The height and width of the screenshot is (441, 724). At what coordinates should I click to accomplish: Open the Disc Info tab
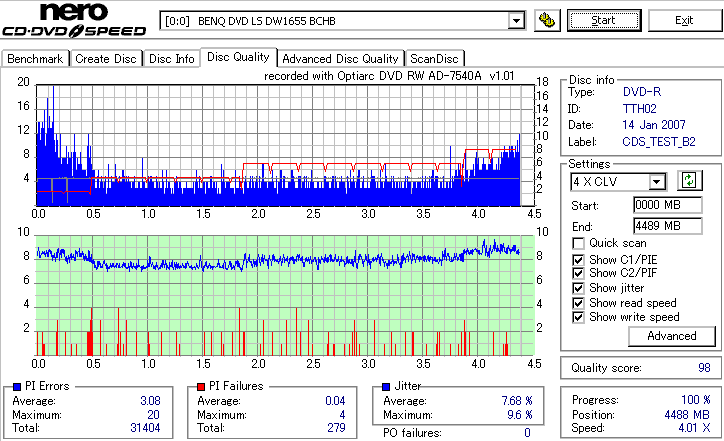coord(171,59)
